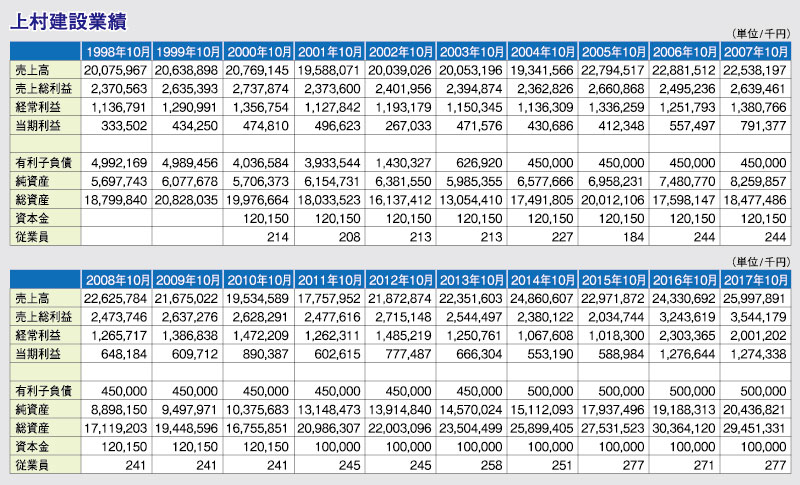Select the 2005年10月 column header
This screenshot has width=800, height=485.
613,52
